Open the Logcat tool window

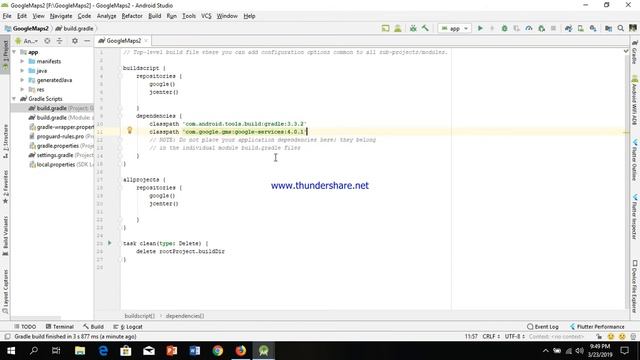[x=128, y=327]
